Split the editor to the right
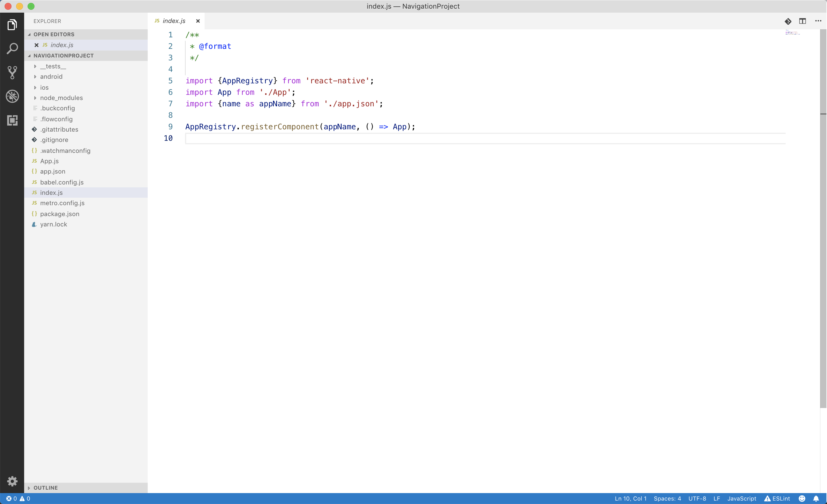 pos(803,21)
